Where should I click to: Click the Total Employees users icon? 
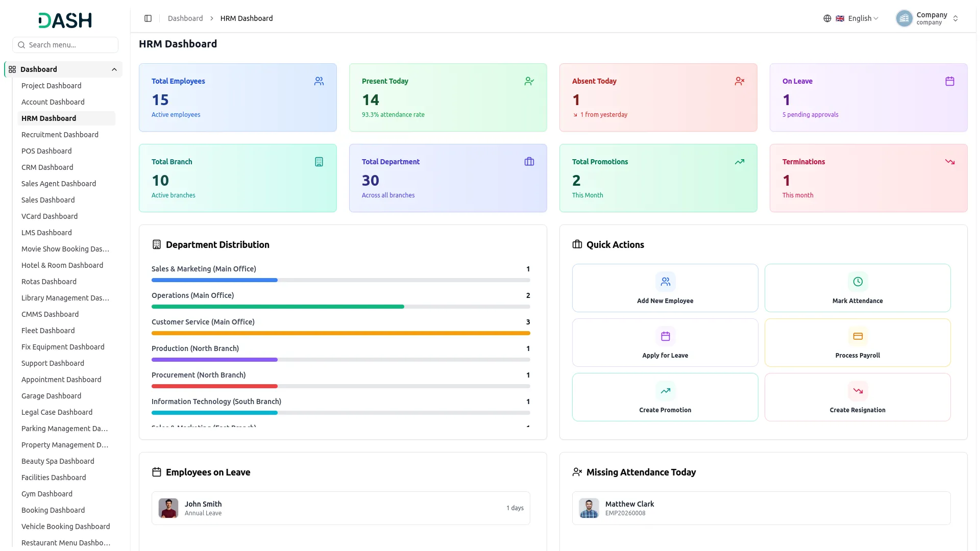click(319, 81)
